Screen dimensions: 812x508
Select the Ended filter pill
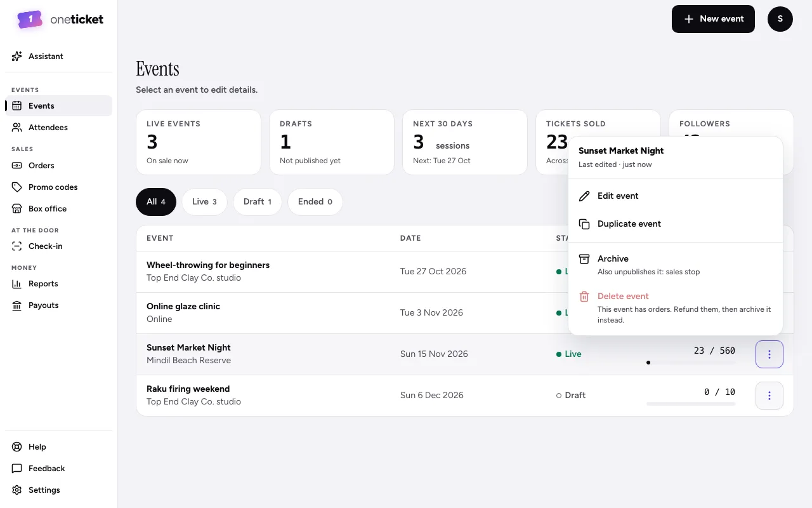(315, 202)
